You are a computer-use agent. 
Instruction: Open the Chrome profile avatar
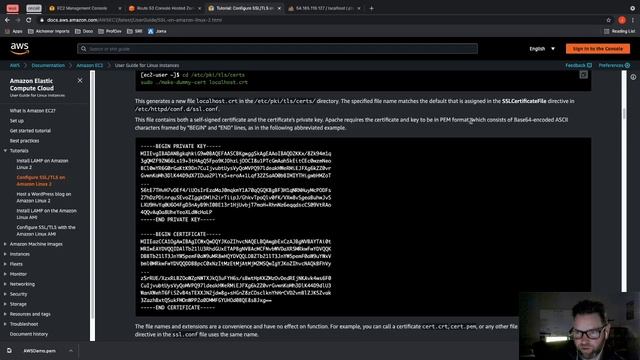click(x=622, y=20)
